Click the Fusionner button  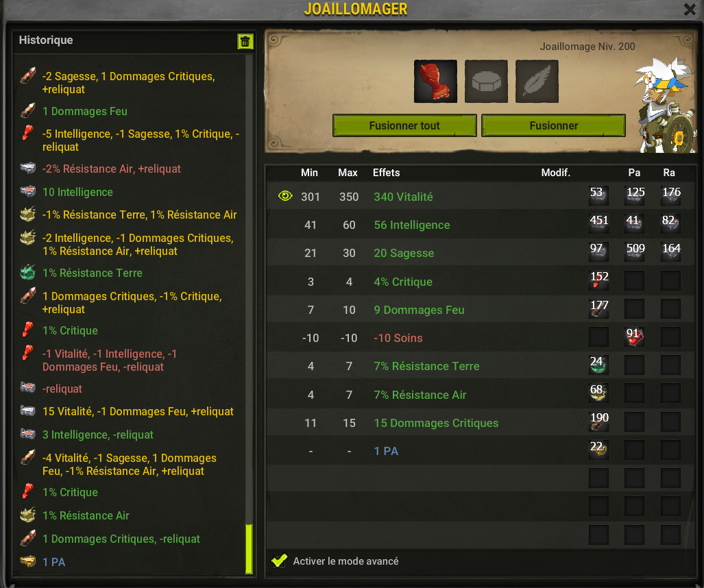click(554, 125)
